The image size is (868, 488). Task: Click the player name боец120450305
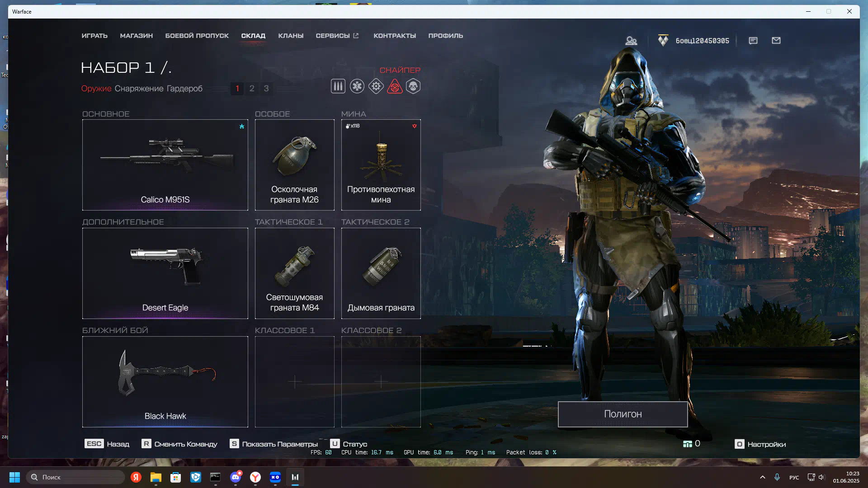click(702, 41)
